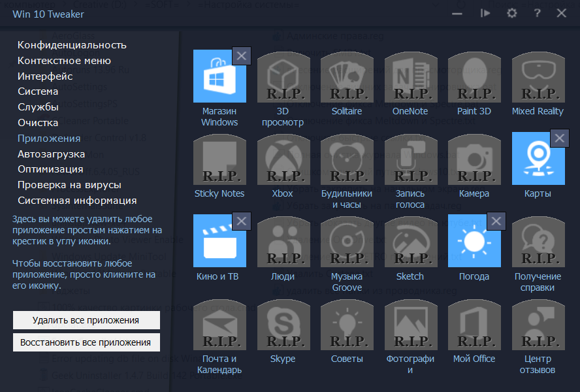Click Восстановить все приложения button
Image resolution: width=580 pixels, height=392 pixels.
(86, 342)
